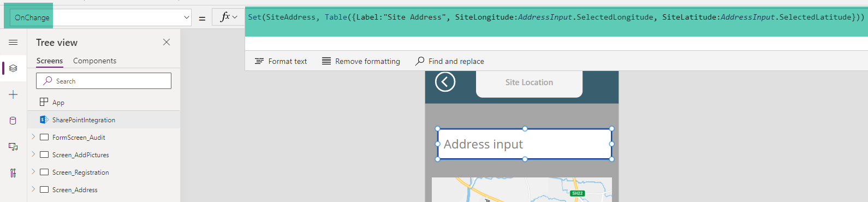Click the App grid icon
The height and width of the screenshot is (202, 868).
click(x=44, y=102)
